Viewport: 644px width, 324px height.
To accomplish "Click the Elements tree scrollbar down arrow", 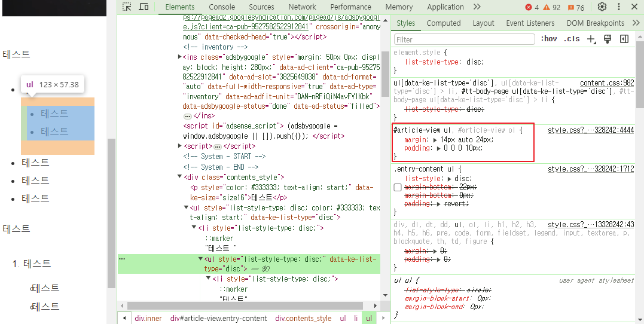I will click(x=385, y=295).
